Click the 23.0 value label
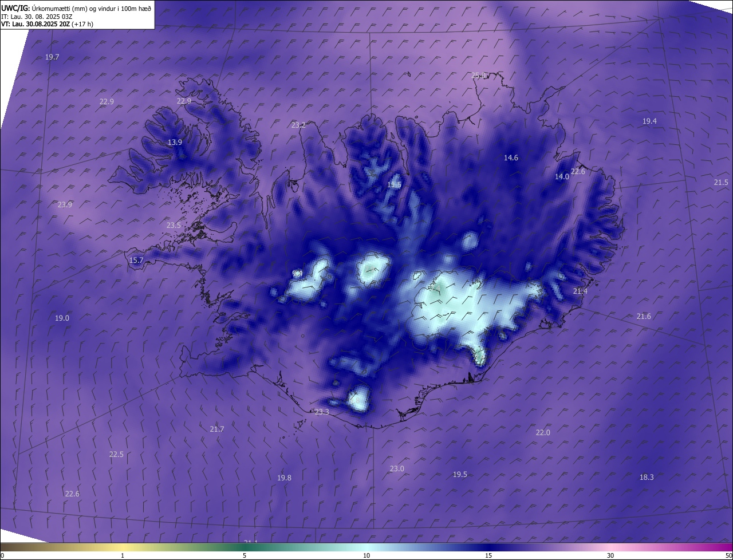This screenshot has width=733, height=560. (x=397, y=469)
